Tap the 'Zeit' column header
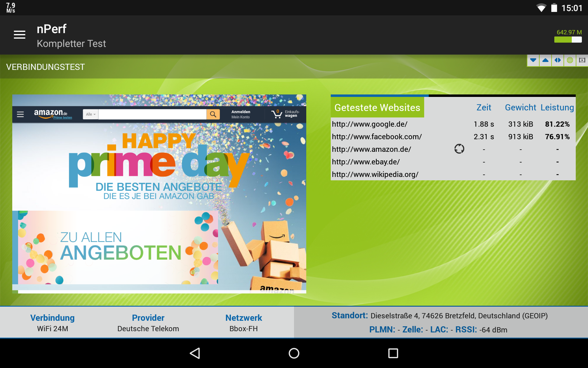The image size is (588, 368). (484, 107)
